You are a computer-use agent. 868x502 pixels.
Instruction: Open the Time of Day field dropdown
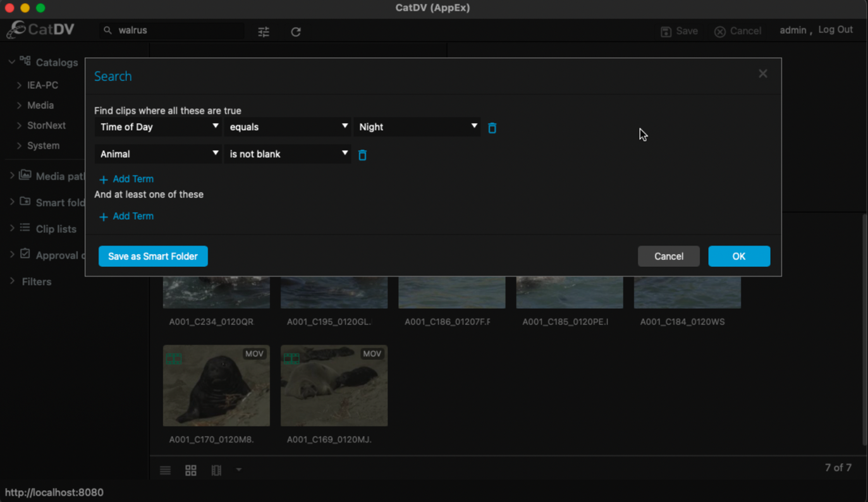pyautogui.click(x=158, y=127)
